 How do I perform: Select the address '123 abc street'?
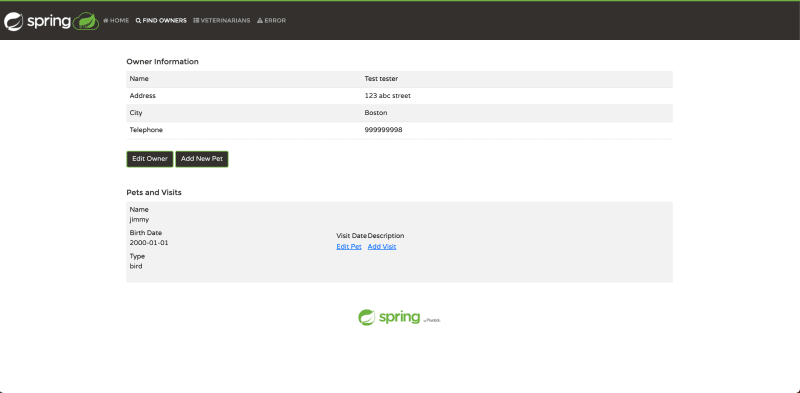387,95
